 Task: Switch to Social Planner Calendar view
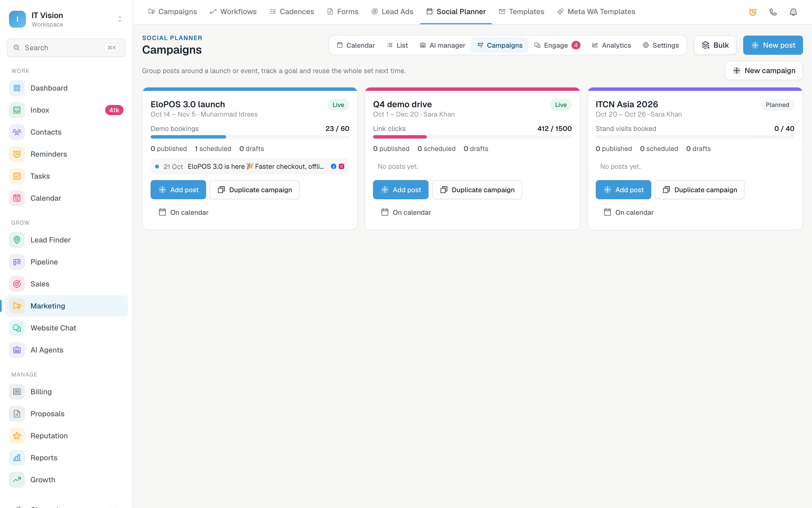pos(356,45)
